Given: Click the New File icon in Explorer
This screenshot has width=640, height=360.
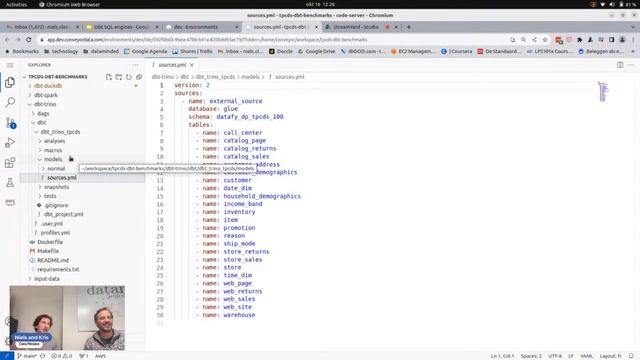Looking at the screenshot, I should pyautogui.click(x=109, y=77).
